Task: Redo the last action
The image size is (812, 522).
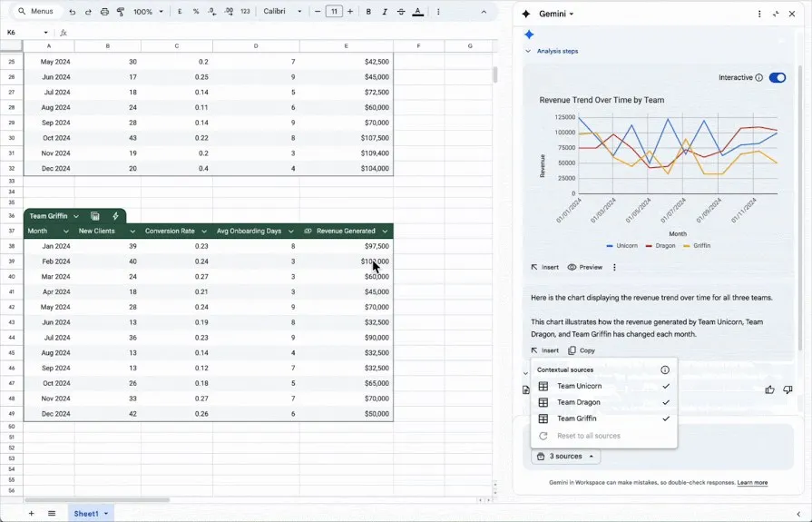Action: click(x=88, y=12)
